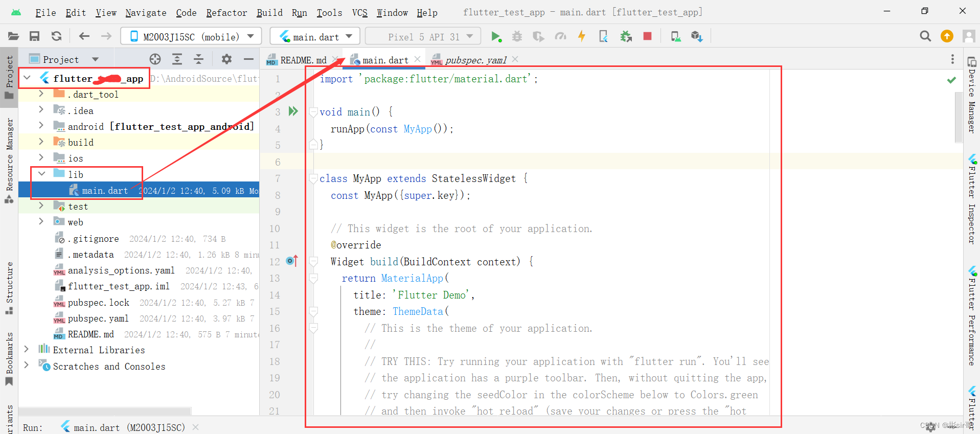Screen dimensions: 980x434
Task: Open the Flutter Inspector side panel
Action: pyautogui.click(x=972, y=199)
